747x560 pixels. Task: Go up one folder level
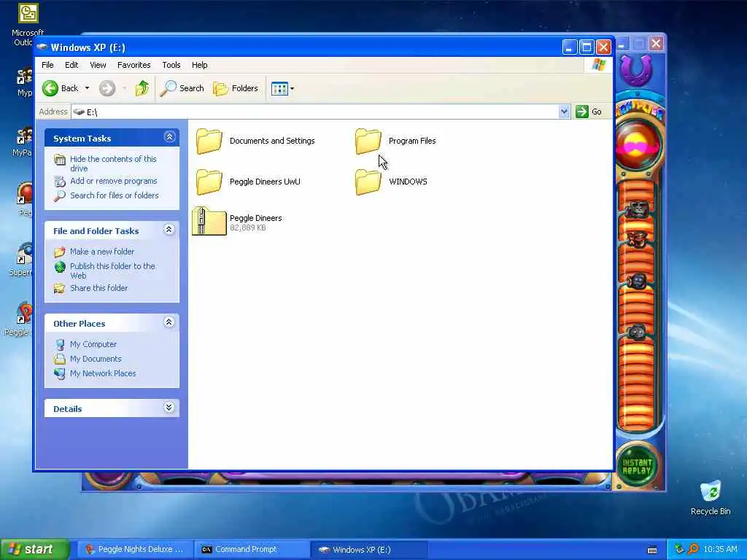142,88
